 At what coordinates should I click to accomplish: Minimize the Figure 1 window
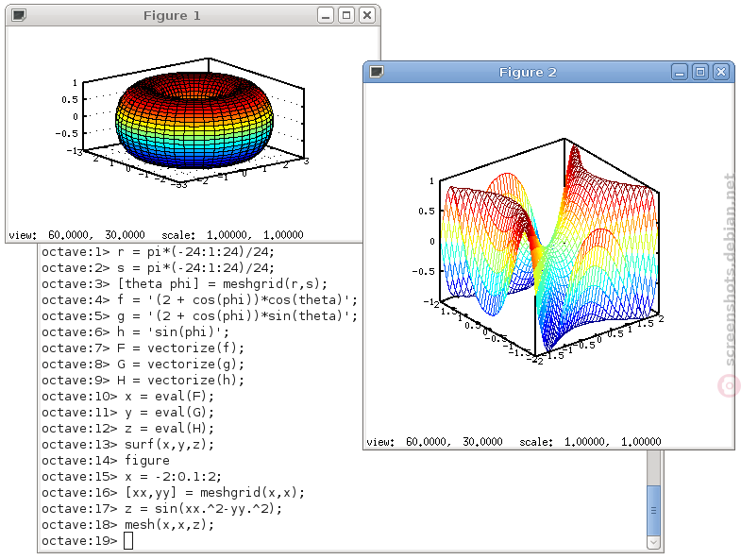click(x=326, y=16)
